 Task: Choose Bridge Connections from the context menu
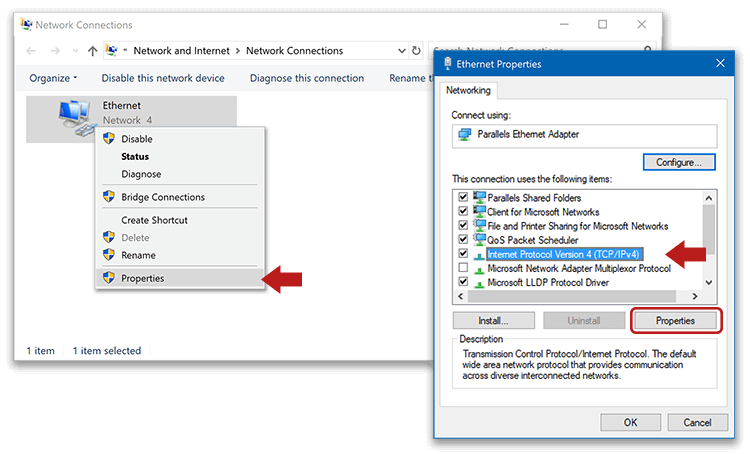pos(180,197)
